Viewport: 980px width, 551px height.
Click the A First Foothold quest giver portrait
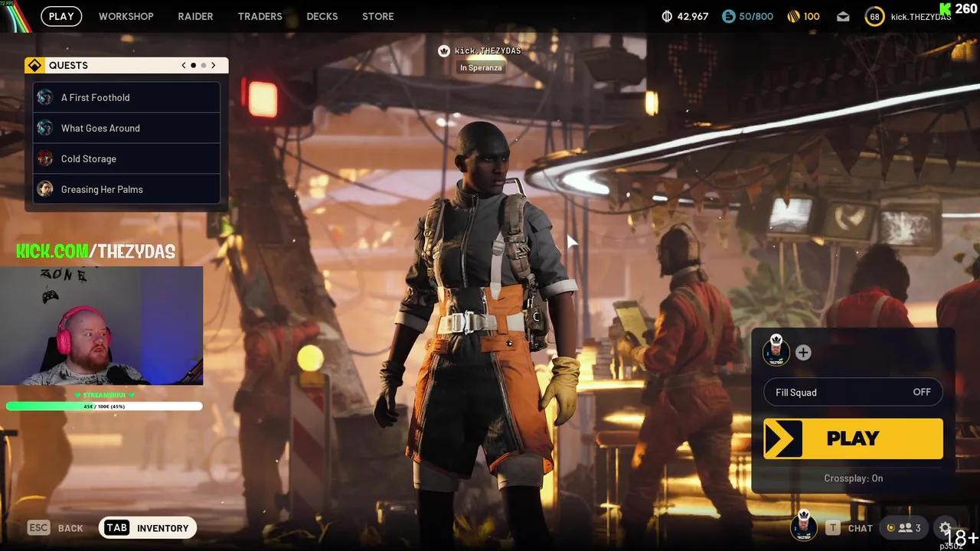(45, 97)
